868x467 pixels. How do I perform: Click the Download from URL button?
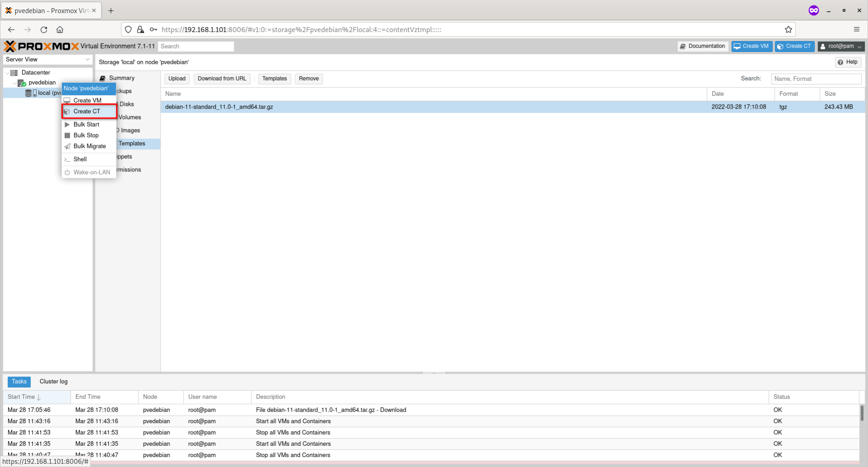222,79
